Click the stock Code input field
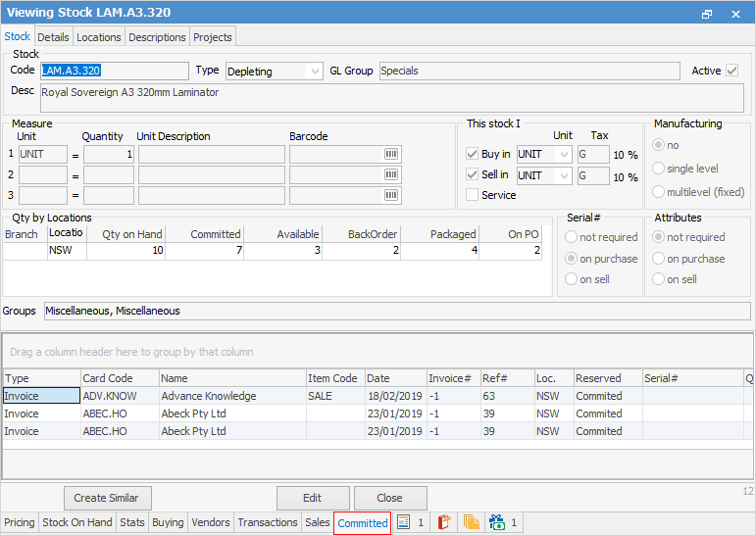Image resolution: width=756 pixels, height=536 pixels. [x=113, y=71]
